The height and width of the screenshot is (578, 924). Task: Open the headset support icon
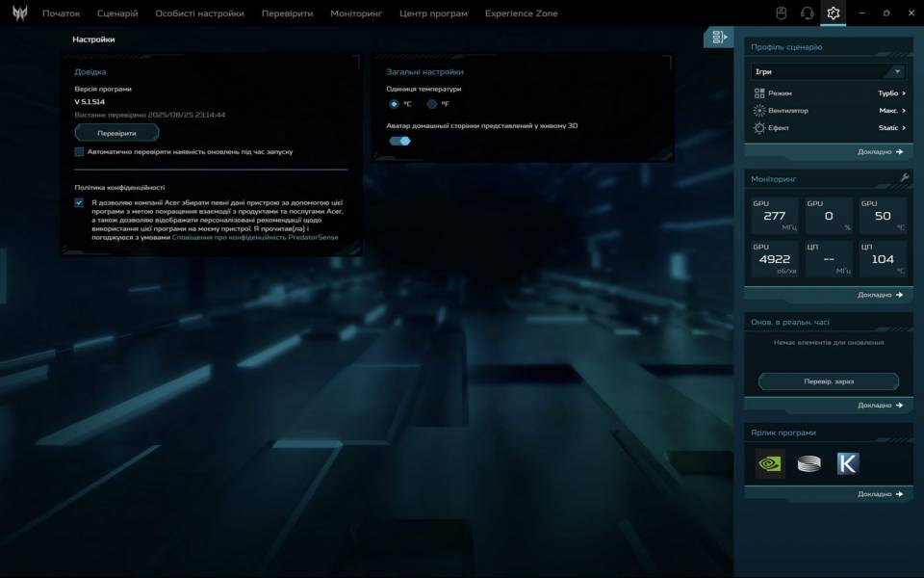tap(808, 13)
